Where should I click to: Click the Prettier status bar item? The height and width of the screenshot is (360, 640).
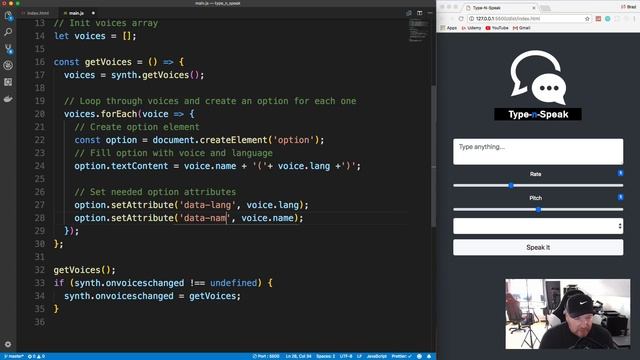(402, 356)
